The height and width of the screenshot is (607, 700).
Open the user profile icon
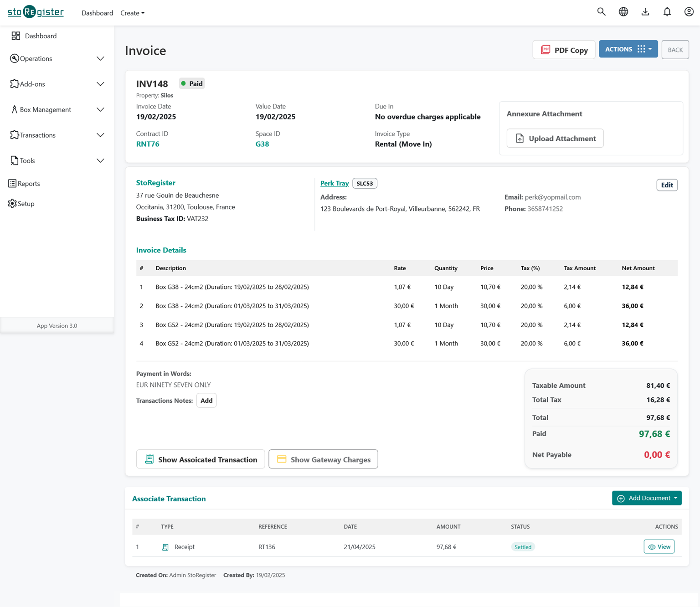coord(689,12)
